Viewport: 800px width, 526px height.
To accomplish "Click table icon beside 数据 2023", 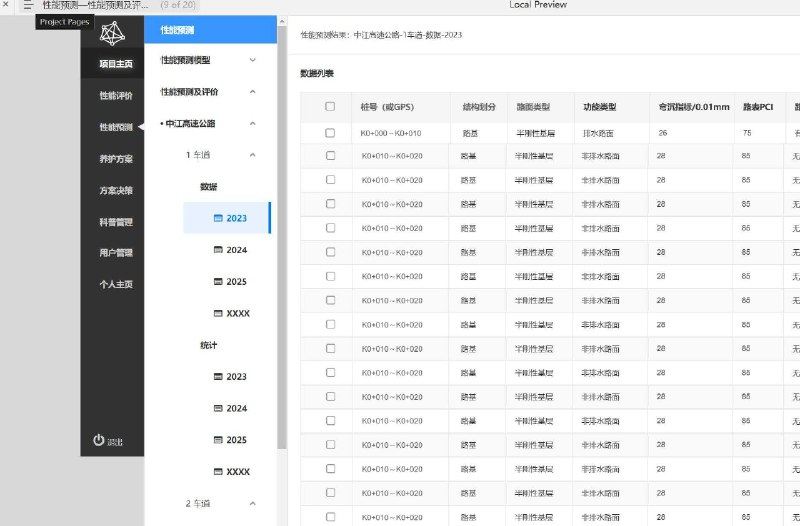I will tap(218, 218).
